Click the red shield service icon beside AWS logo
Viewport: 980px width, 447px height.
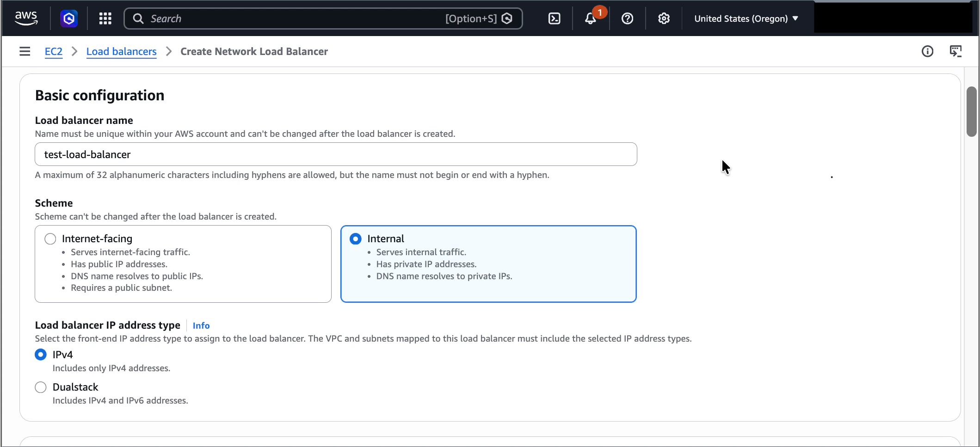[x=68, y=18]
